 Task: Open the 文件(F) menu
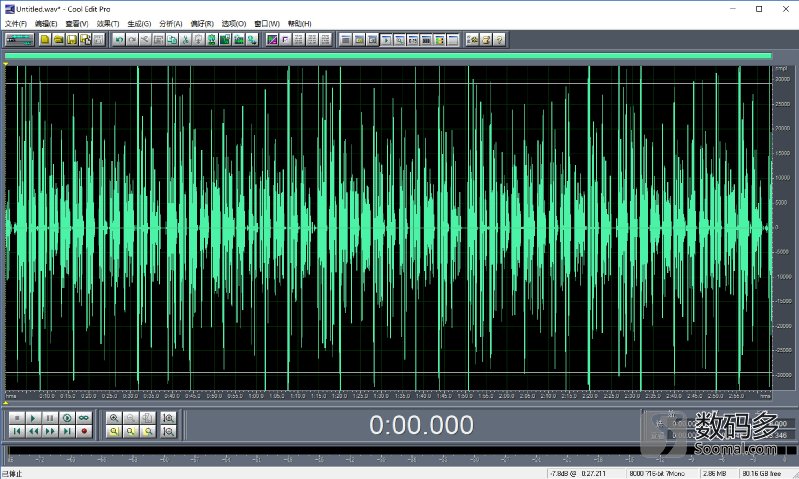pos(16,23)
